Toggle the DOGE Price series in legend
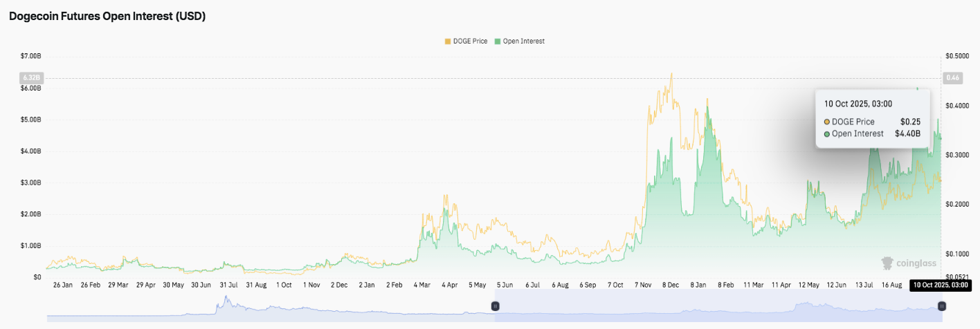The image size is (980, 329). click(x=471, y=41)
